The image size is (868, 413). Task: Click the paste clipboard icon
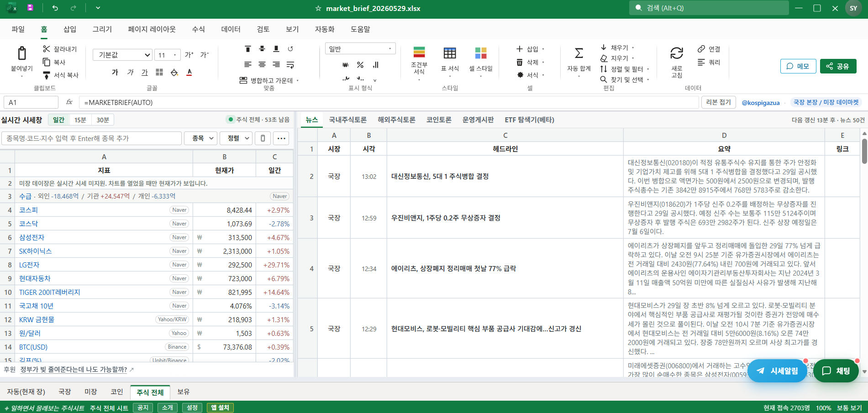21,53
